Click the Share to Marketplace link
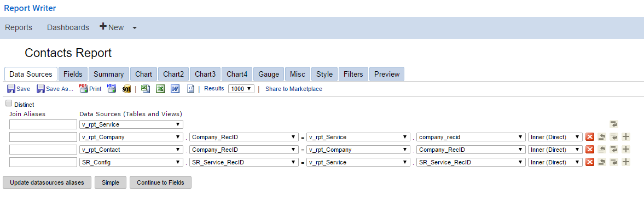 pyautogui.click(x=294, y=89)
